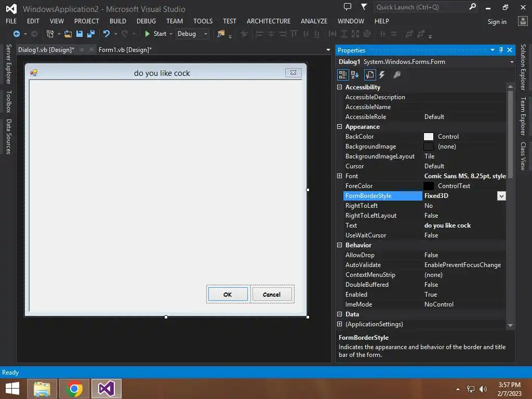Open the VIEW menu
Screen dimensions: 532x399
tap(57, 21)
